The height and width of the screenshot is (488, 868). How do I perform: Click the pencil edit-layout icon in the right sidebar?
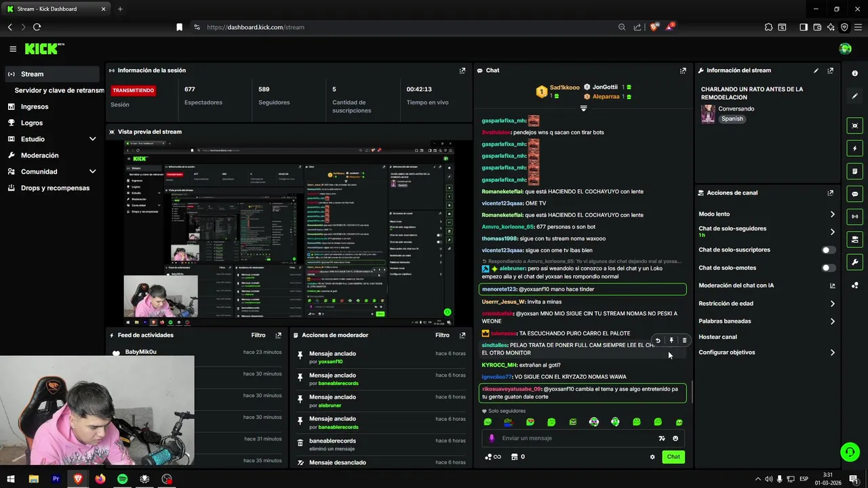[x=854, y=96]
